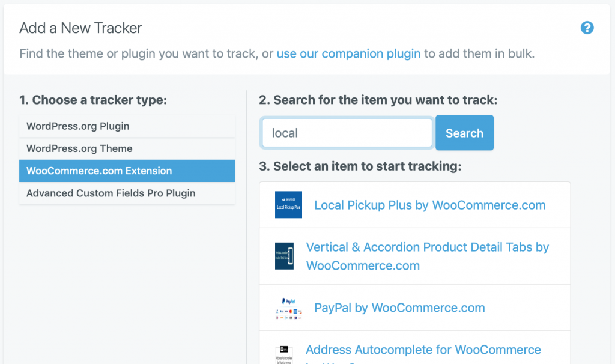
Task: Track Local Pickup Plus by WooCommerce.com
Action: (430, 205)
